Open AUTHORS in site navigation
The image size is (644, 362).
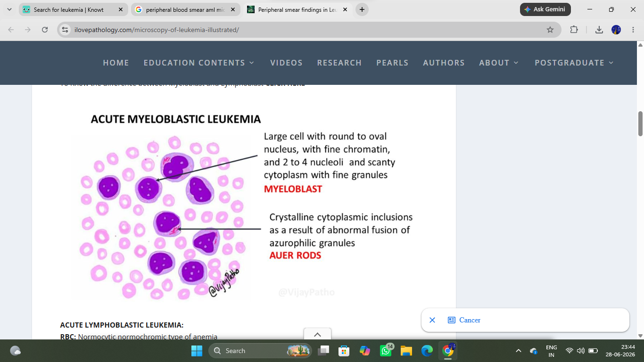point(444,63)
